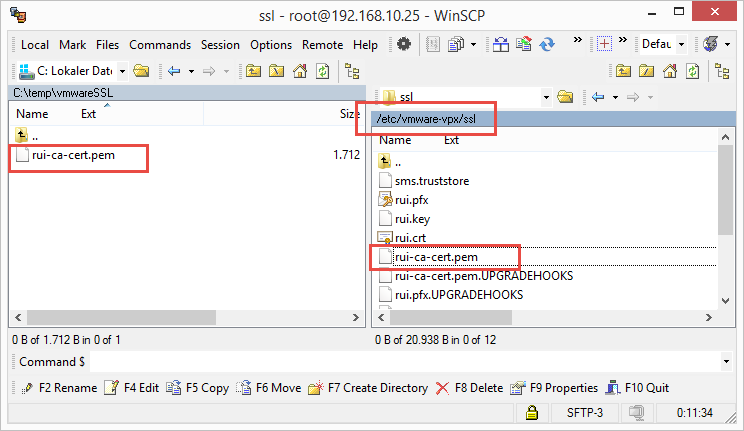
Task: Show hidden toolbar buttons via first chevron
Action: [577, 39]
